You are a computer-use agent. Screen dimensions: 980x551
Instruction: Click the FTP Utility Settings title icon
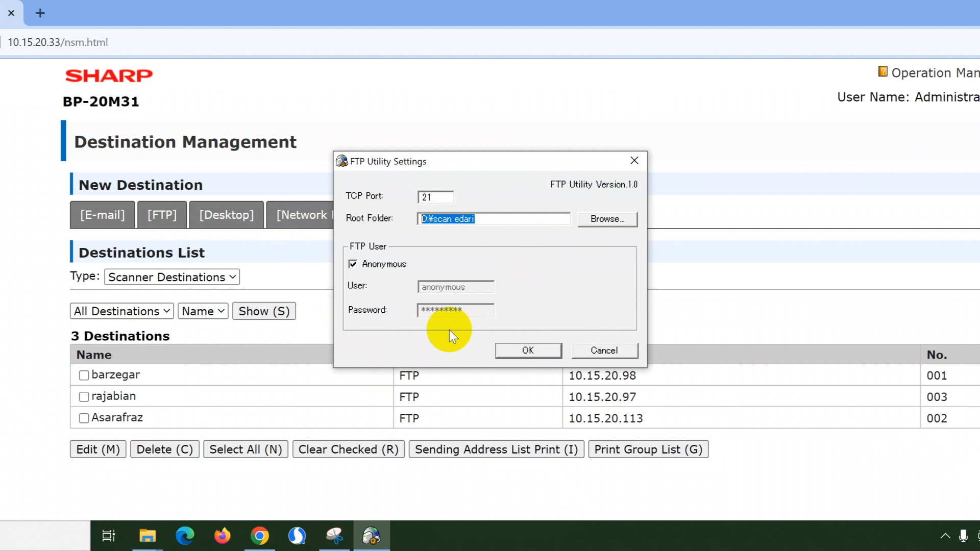(x=341, y=161)
